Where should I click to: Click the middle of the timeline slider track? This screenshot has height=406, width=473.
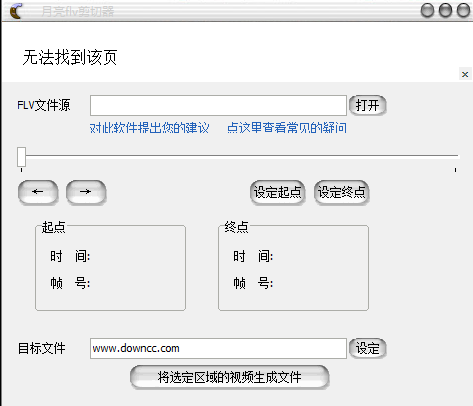pos(240,156)
